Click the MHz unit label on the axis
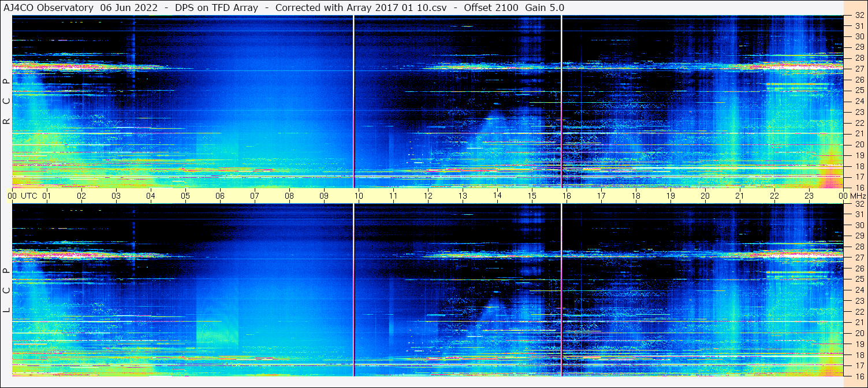 (855, 196)
